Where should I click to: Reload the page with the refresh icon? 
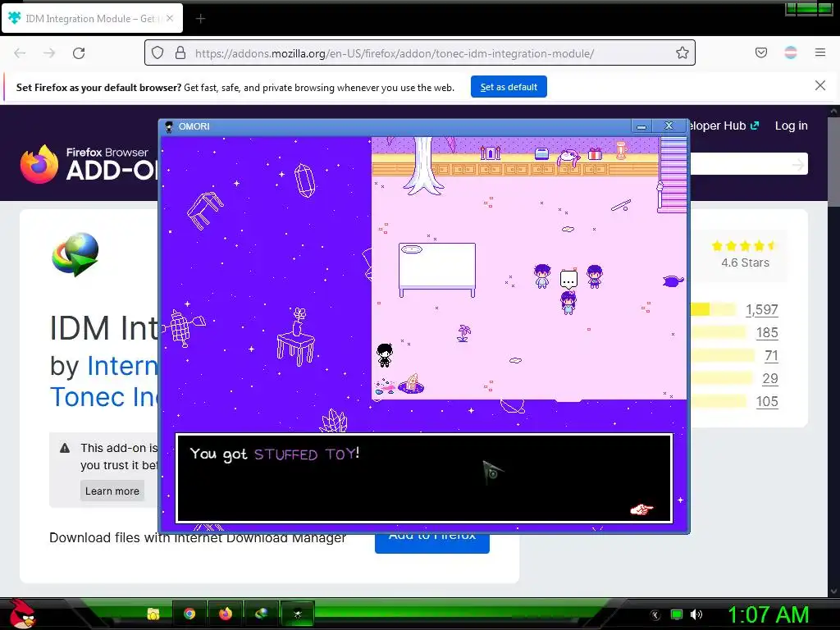click(x=79, y=53)
